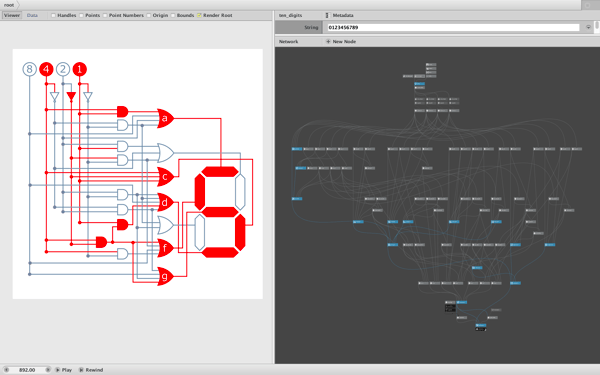
Task: Enable the Origin checkbox
Action: (149, 15)
